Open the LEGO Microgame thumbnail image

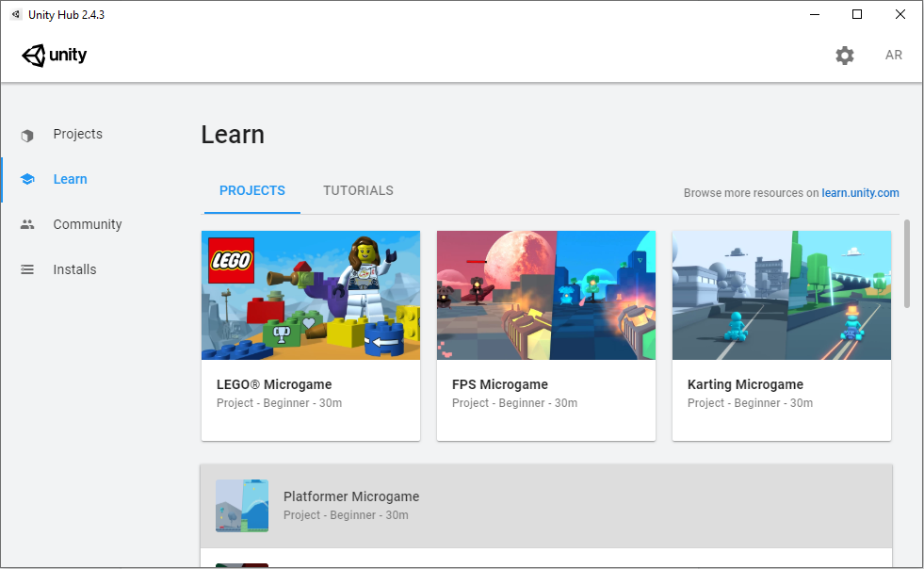311,295
